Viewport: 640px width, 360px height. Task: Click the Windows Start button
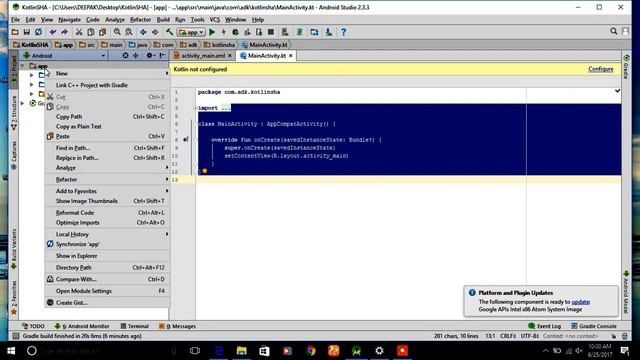[x=11, y=351]
